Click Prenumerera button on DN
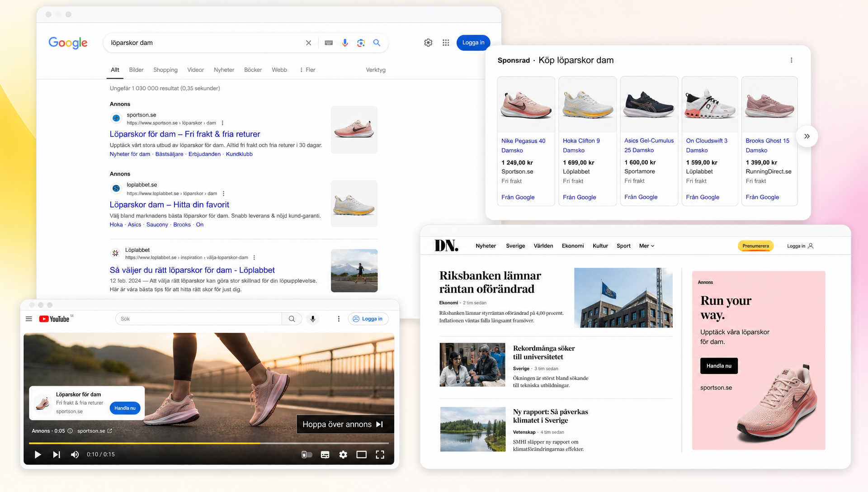Screen dimensions: 868x492 tap(755, 246)
